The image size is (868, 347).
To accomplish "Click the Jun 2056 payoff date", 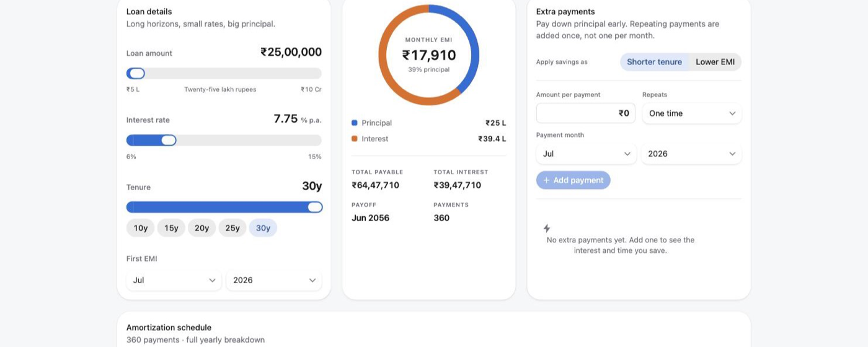I will pyautogui.click(x=370, y=218).
